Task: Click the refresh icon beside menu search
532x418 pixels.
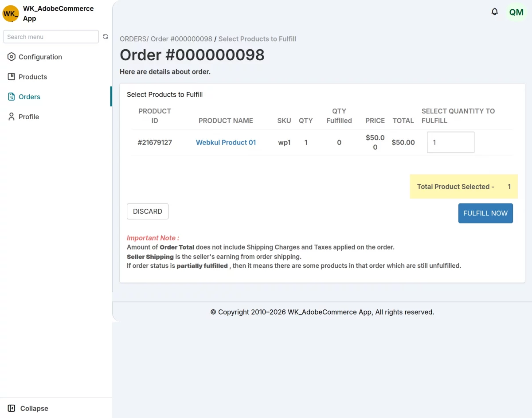Action: (x=106, y=37)
